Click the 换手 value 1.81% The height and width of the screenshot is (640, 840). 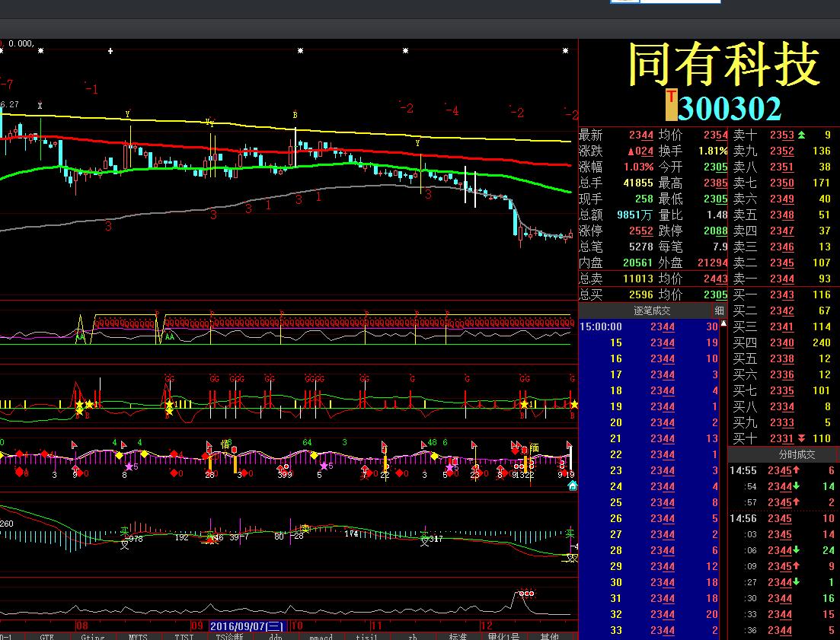713,151
